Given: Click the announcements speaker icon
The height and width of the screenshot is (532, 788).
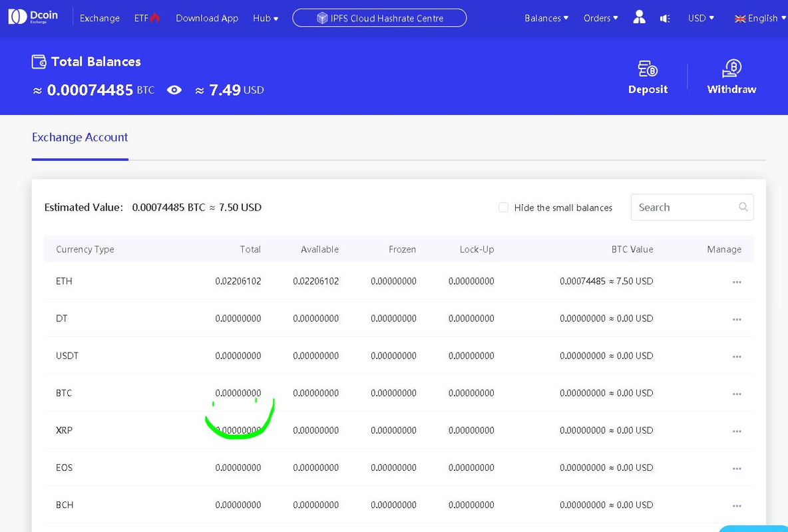Looking at the screenshot, I should click(665, 19).
